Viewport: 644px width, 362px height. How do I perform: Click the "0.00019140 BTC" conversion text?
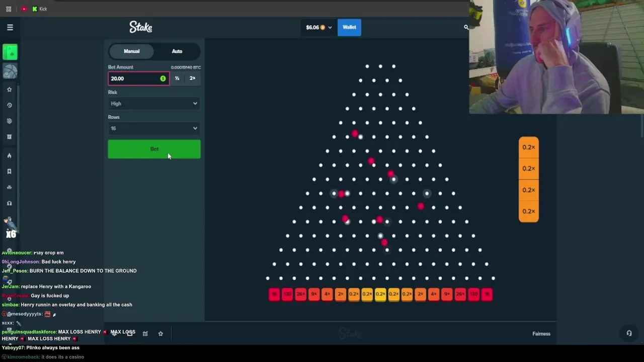click(x=186, y=67)
